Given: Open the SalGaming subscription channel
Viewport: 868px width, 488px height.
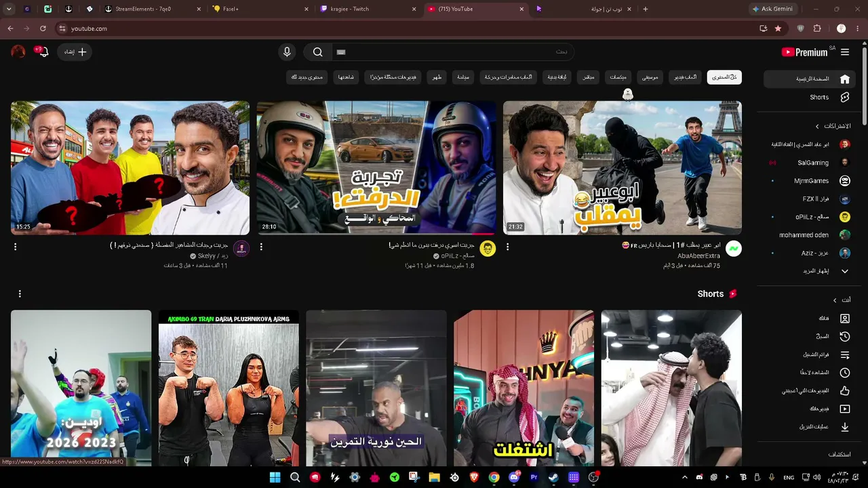Looking at the screenshot, I should [811, 163].
